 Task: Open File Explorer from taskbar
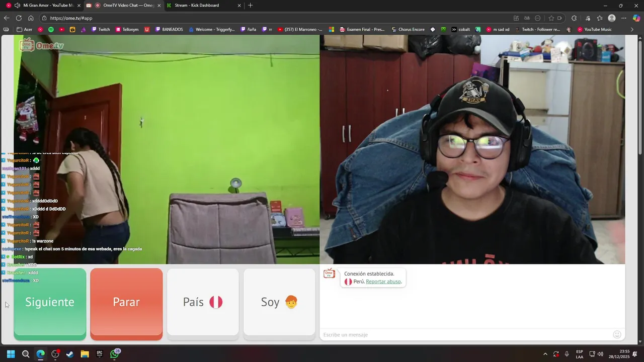pyautogui.click(x=85, y=354)
